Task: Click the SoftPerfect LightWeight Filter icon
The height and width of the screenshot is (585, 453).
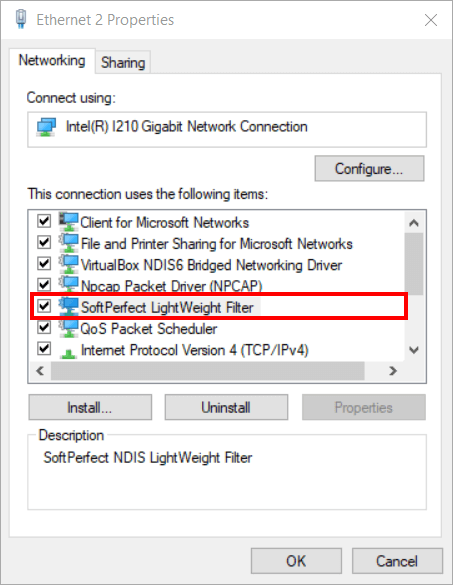Action: pyautogui.click(x=69, y=307)
